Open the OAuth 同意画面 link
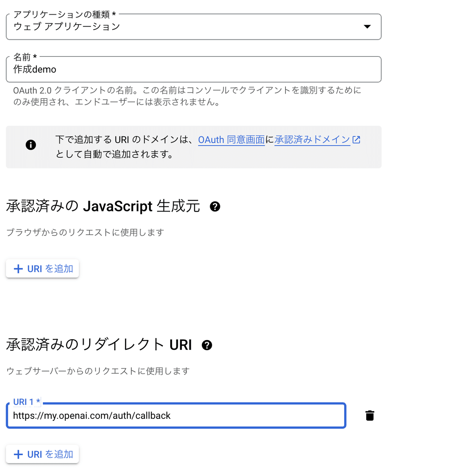 (231, 139)
